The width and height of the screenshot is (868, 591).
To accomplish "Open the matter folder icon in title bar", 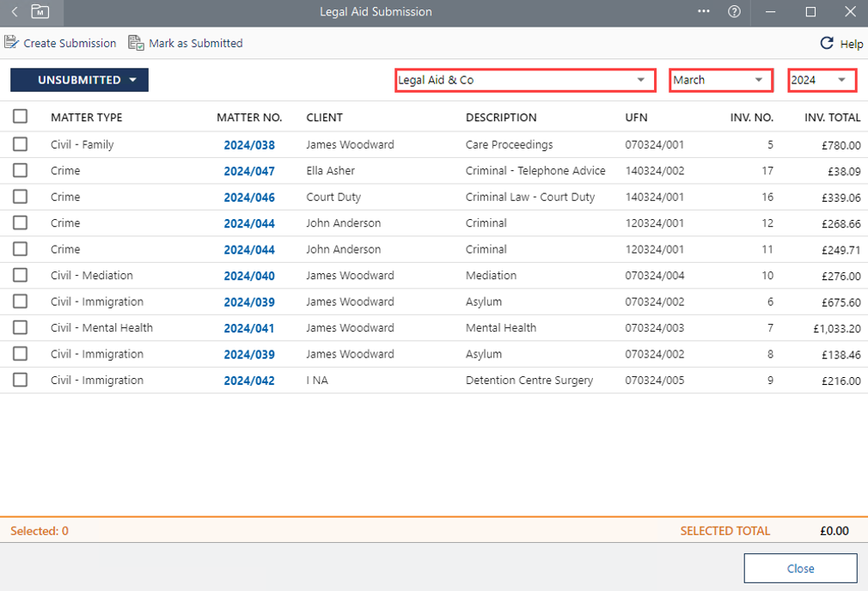I will [x=40, y=12].
